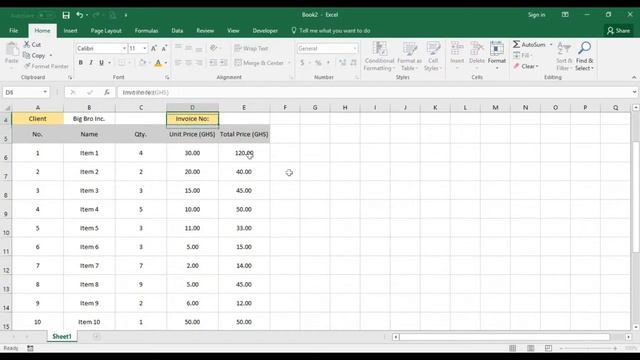The width and height of the screenshot is (640, 360).
Task: Click the Undo arrow icon
Action: [80, 15]
